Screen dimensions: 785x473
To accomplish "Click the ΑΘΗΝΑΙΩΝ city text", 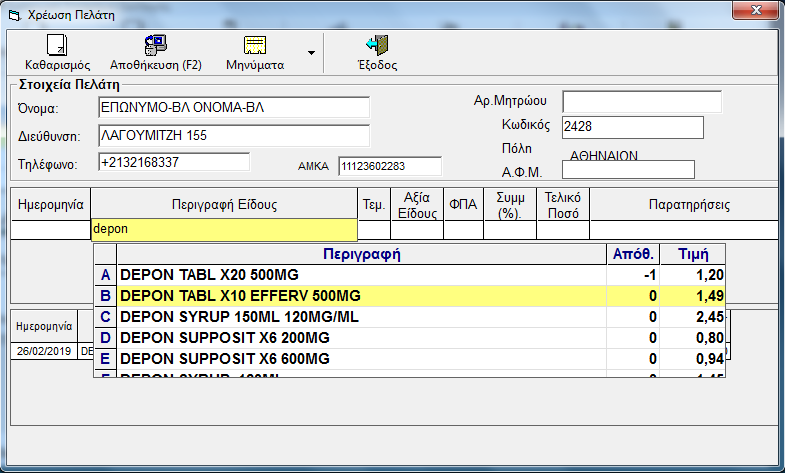I will pyautogui.click(x=604, y=156).
